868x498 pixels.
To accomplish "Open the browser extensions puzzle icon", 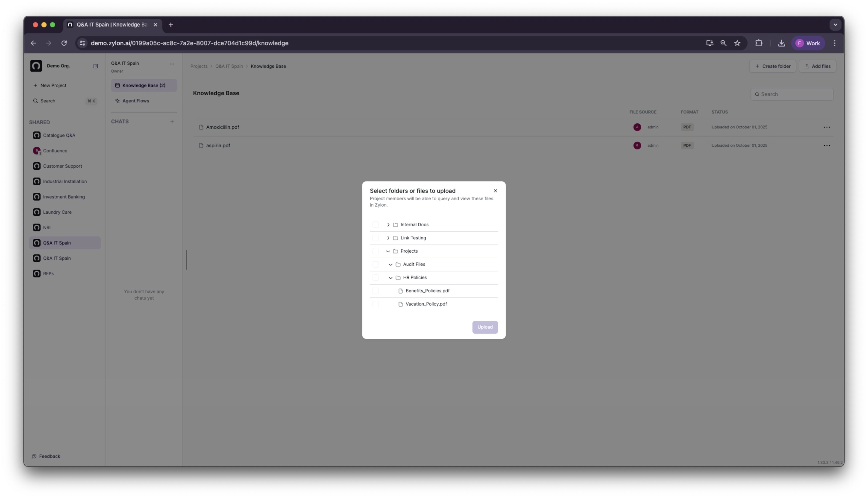I will (759, 43).
